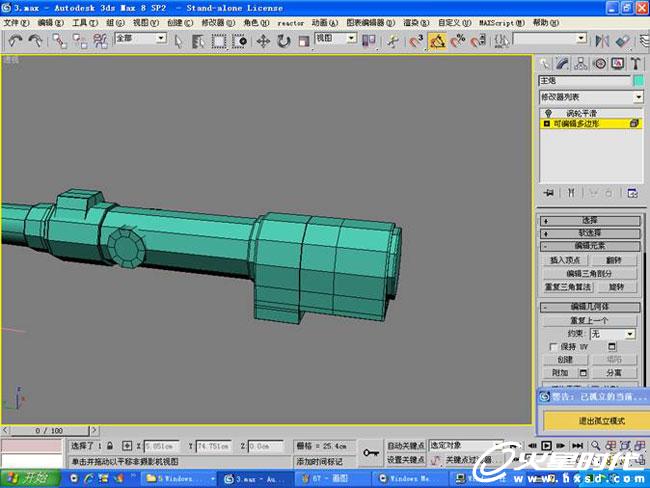The width and height of the screenshot is (650, 488).
Task: Click the Redo arrow in main toolbar
Action: pyautogui.click(x=36, y=41)
